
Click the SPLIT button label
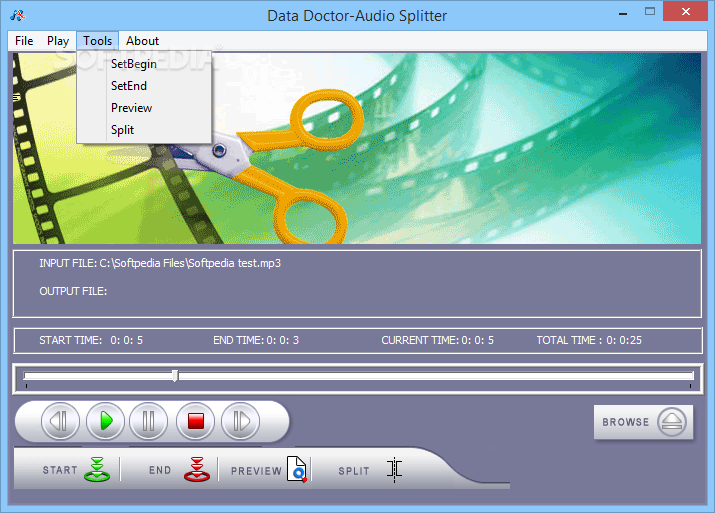[x=354, y=471]
